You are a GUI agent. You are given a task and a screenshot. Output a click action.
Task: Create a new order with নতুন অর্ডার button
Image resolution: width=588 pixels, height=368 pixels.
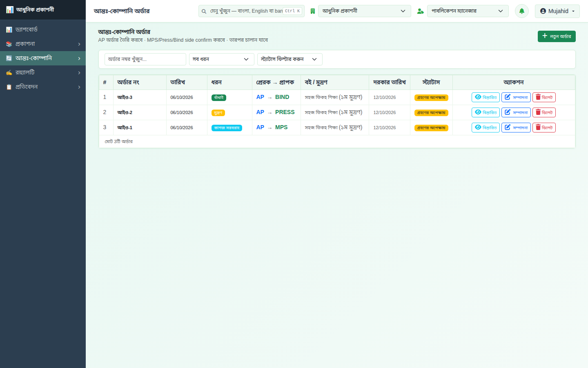point(557,36)
